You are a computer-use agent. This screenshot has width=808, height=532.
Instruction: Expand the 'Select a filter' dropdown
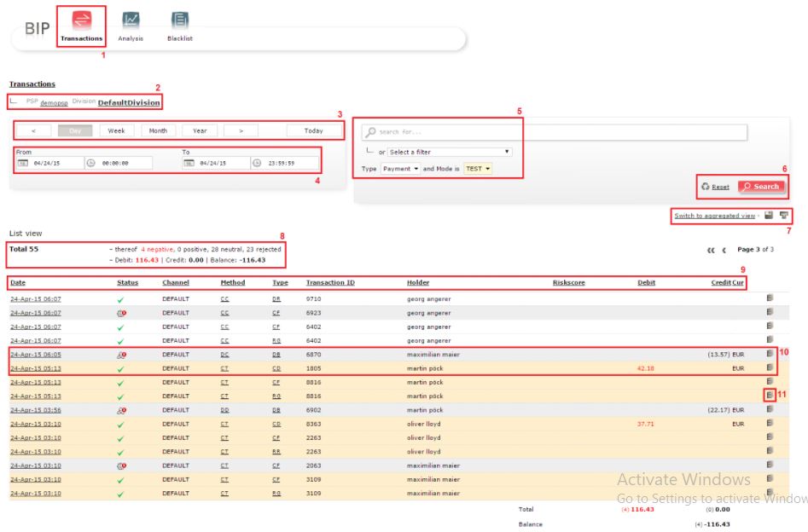pyautogui.click(x=450, y=152)
